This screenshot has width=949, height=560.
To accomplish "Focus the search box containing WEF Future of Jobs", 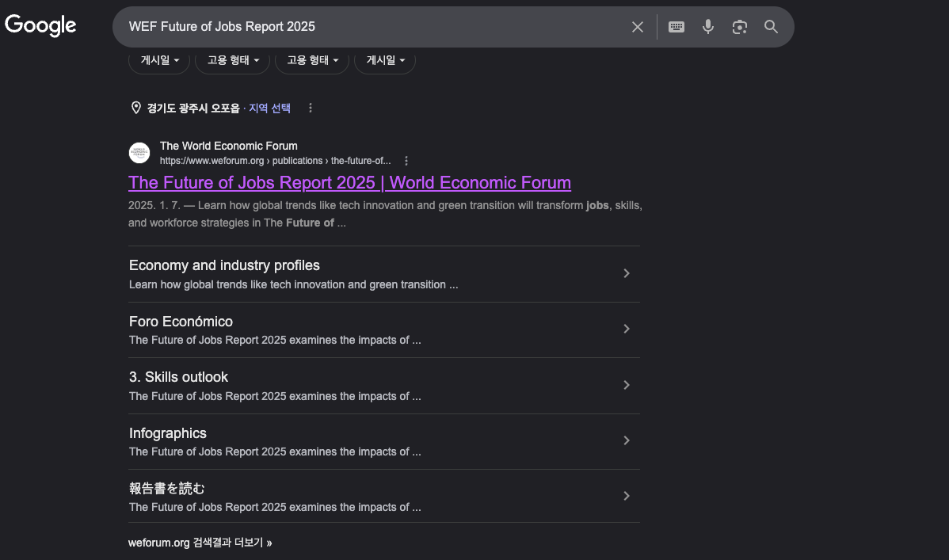I will 375,27.
